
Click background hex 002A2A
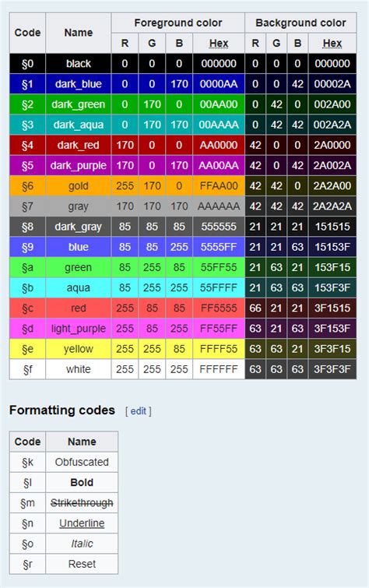pyautogui.click(x=332, y=125)
